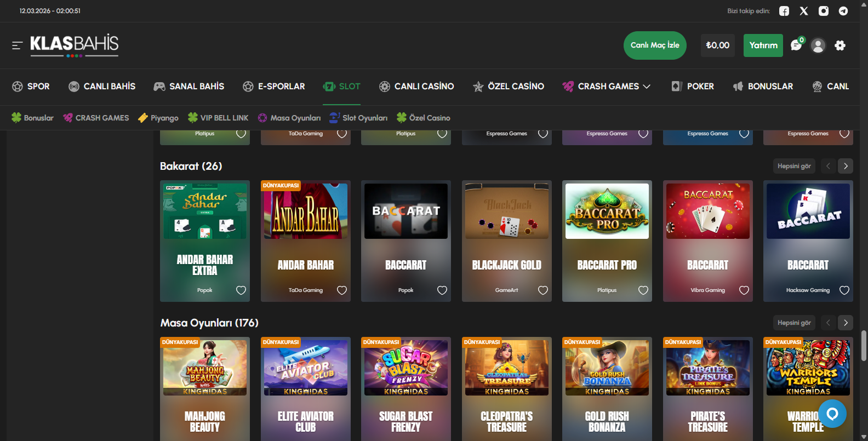The height and width of the screenshot is (441, 868).
Task: Favorite Andar Bahar Extra by Popok
Action: 241,290
